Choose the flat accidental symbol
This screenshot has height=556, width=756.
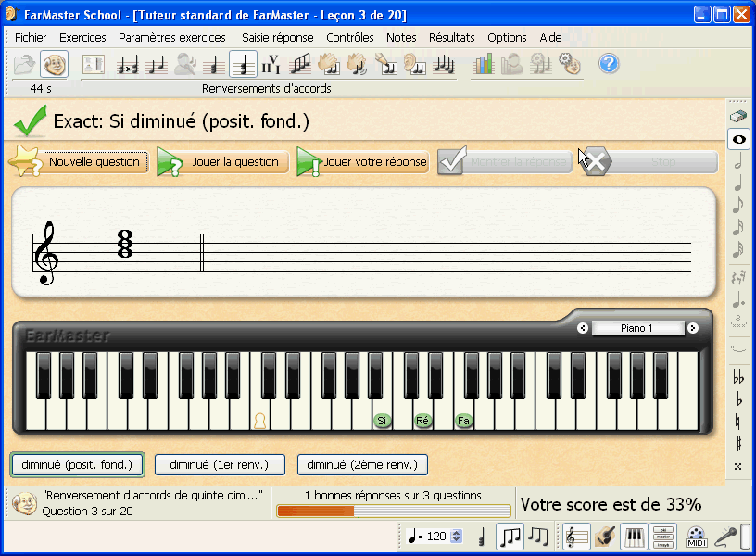pyautogui.click(x=738, y=399)
